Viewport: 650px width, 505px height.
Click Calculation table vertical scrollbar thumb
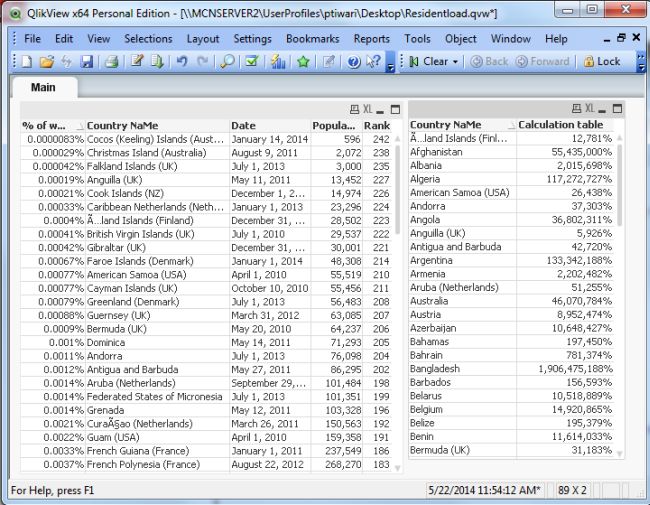point(620,185)
